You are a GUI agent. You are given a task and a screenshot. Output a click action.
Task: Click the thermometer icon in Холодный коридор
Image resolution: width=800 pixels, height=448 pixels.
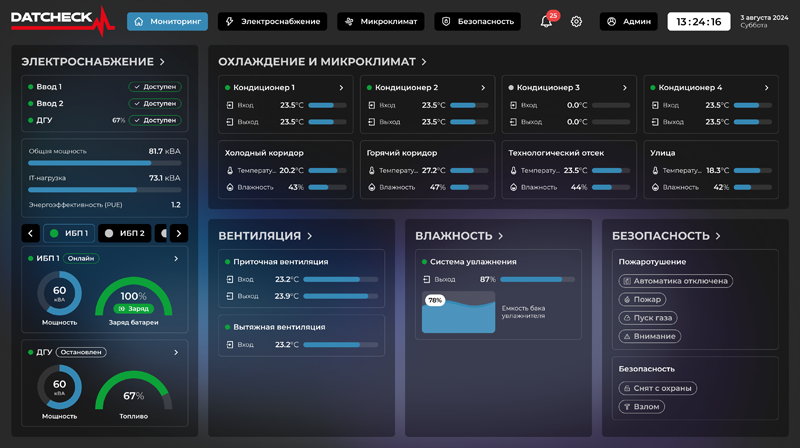229,171
